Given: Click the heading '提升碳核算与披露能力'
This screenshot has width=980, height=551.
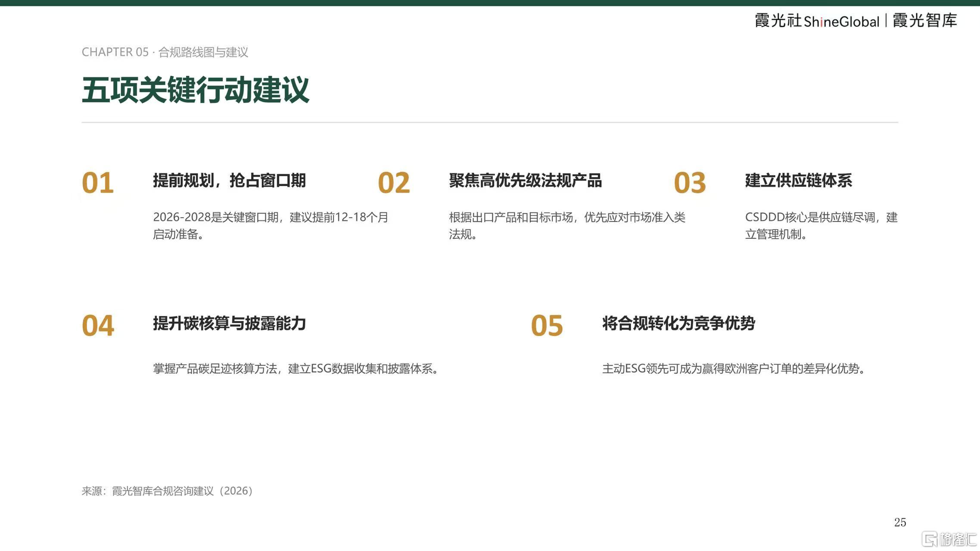Looking at the screenshot, I should (229, 323).
